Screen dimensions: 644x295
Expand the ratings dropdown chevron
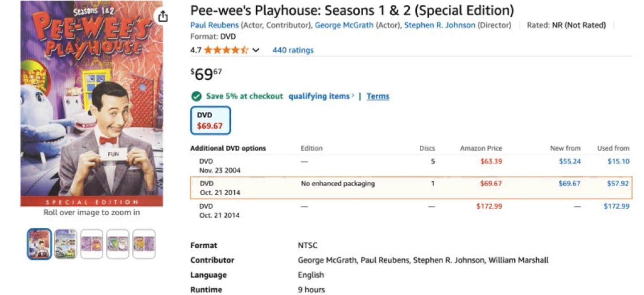[256, 50]
